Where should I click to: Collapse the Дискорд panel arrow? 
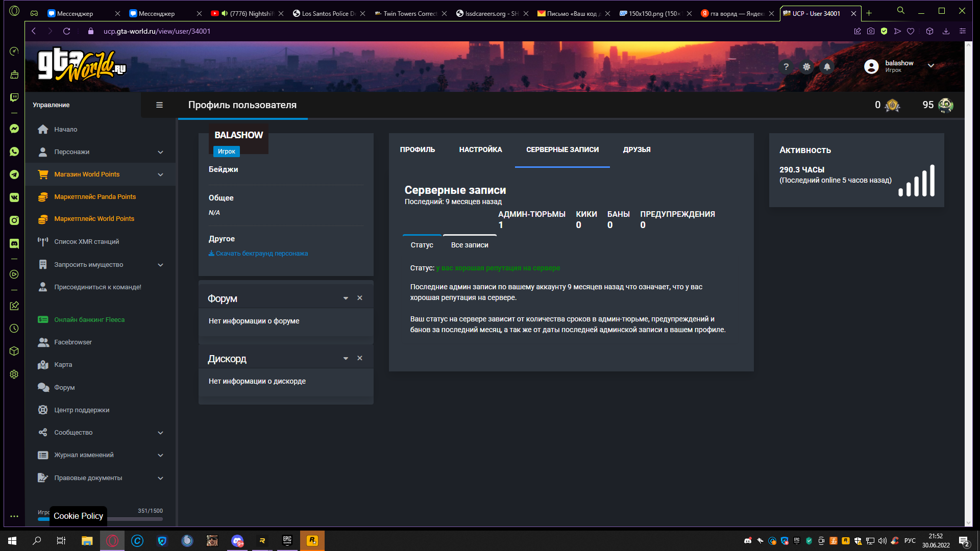pos(346,359)
